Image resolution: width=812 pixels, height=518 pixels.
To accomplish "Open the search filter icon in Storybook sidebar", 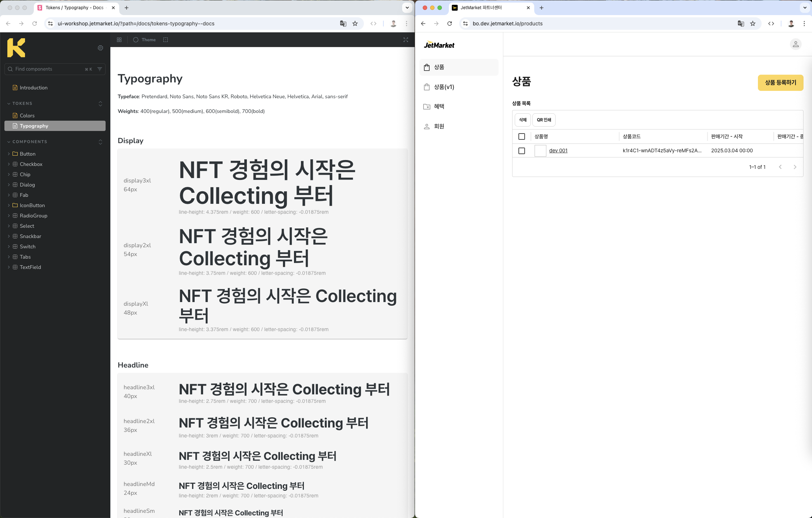I will [100, 69].
